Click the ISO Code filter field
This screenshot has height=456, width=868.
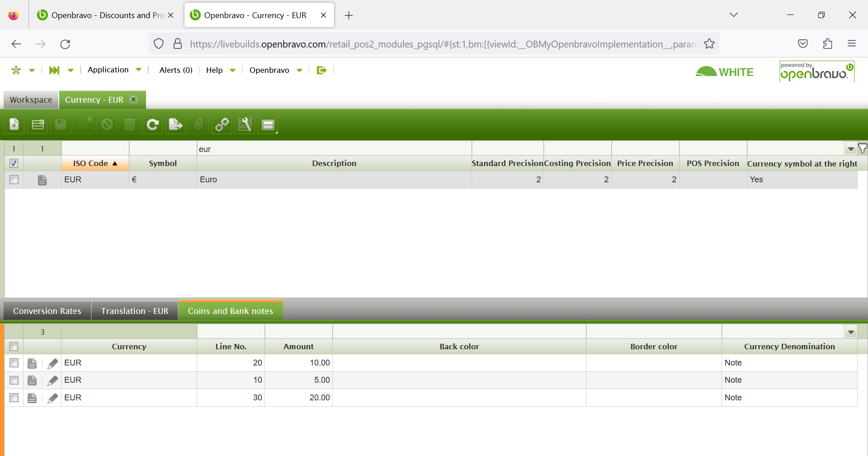tap(95, 149)
